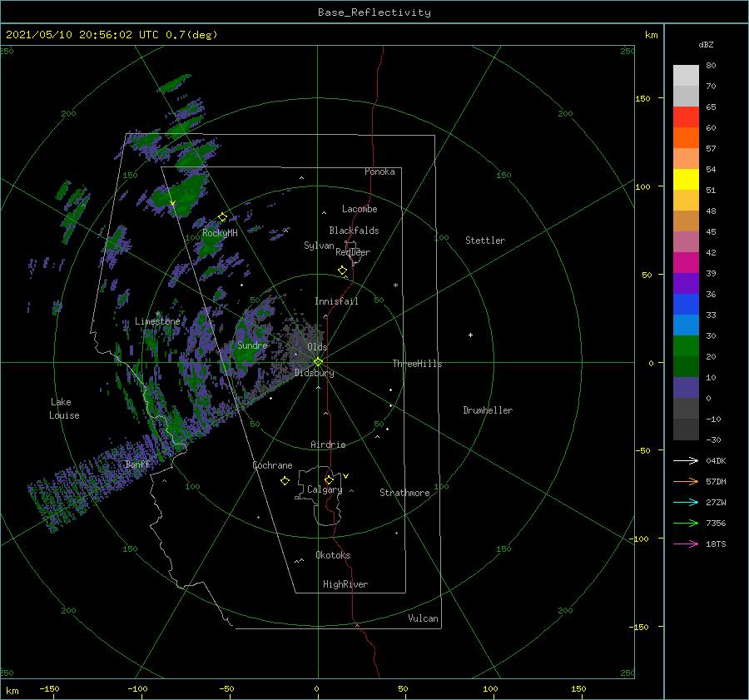This screenshot has height=700, width=749.
Task: Click the Sylvan label on map
Action: click(x=319, y=246)
